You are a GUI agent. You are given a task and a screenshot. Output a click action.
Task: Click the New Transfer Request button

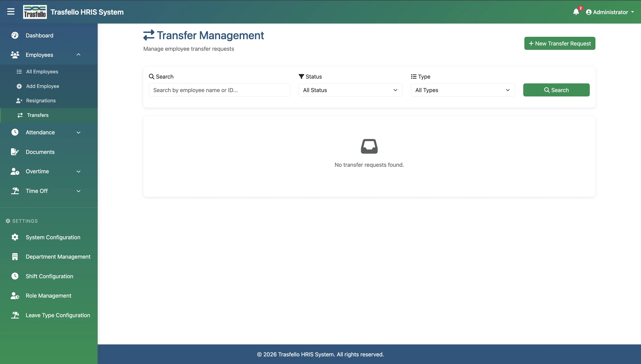(x=560, y=44)
